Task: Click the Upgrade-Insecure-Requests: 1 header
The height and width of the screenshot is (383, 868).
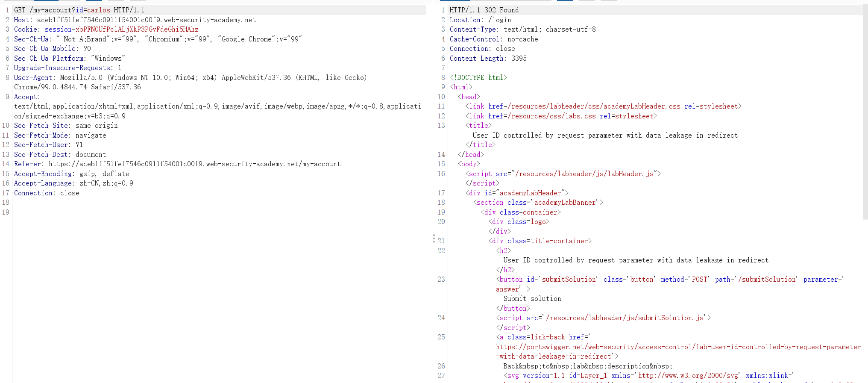Action: pyautogui.click(x=68, y=68)
